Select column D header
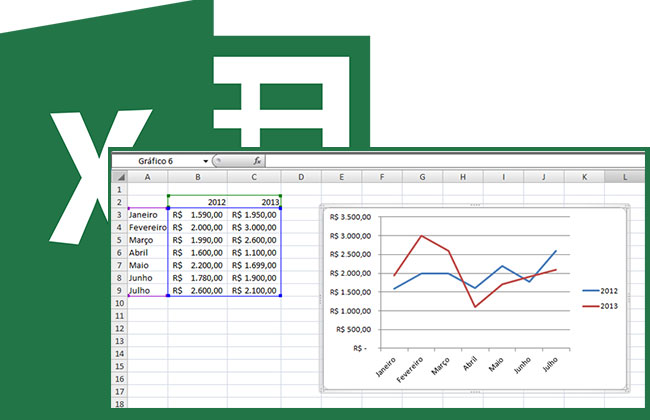The image size is (650, 420). click(x=301, y=177)
